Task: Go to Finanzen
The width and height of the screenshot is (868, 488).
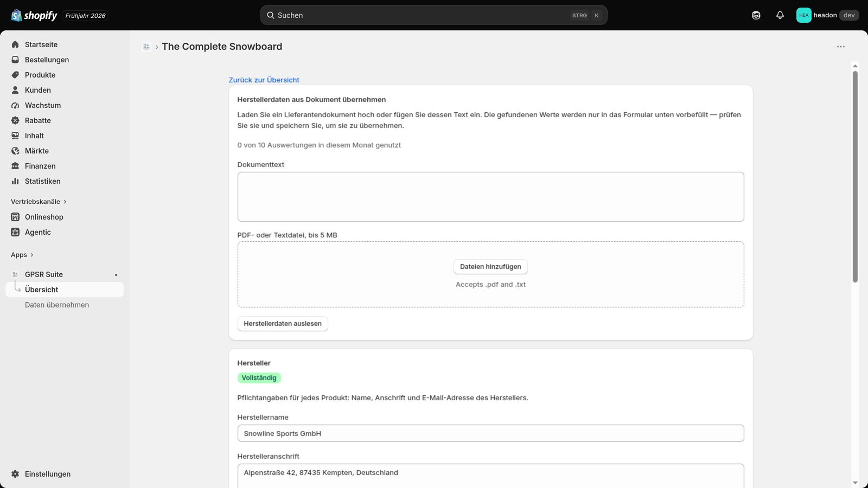Action: click(65, 166)
